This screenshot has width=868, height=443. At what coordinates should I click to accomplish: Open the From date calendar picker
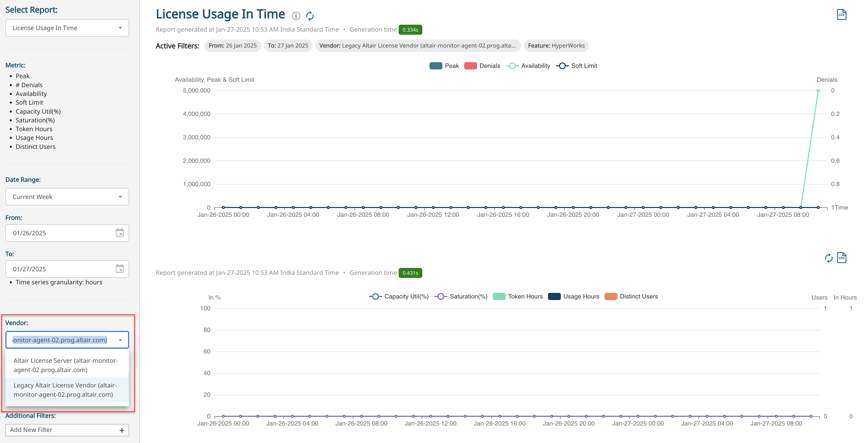point(120,233)
